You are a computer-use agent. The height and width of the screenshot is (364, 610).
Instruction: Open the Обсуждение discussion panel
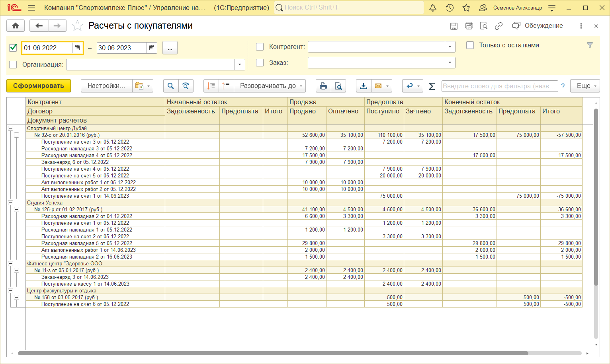click(x=538, y=26)
